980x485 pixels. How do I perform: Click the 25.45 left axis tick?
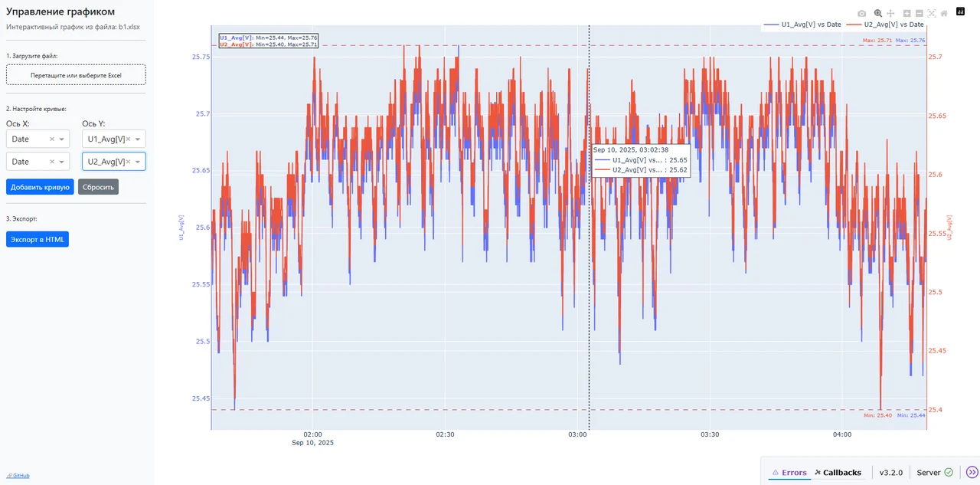click(x=201, y=398)
